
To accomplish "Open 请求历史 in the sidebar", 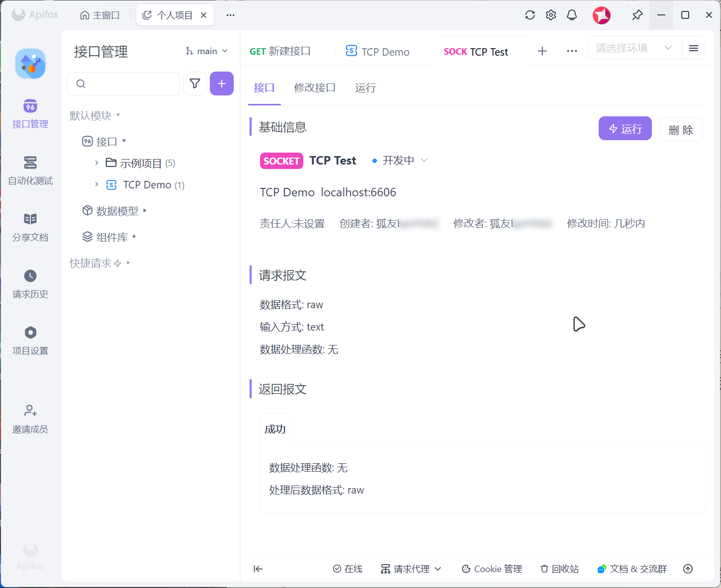I will (30, 284).
